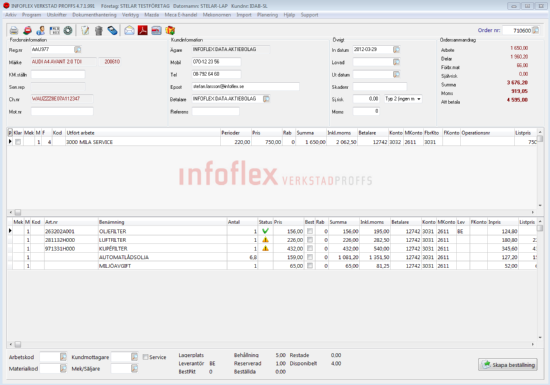Image resolution: width=550 pixels, height=385 pixels.
Task: Click the red PDF toolbar icon
Action: [x=142, y=31]
